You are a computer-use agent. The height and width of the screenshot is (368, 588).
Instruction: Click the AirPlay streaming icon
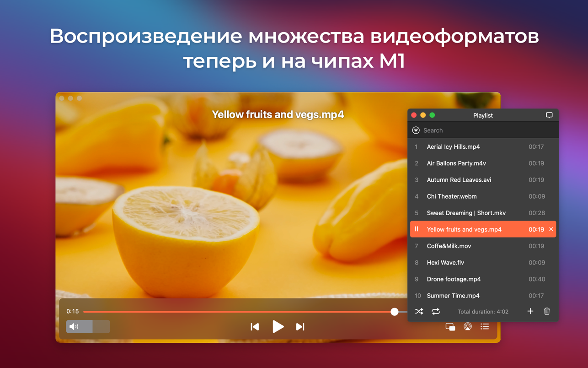(467, 327)
